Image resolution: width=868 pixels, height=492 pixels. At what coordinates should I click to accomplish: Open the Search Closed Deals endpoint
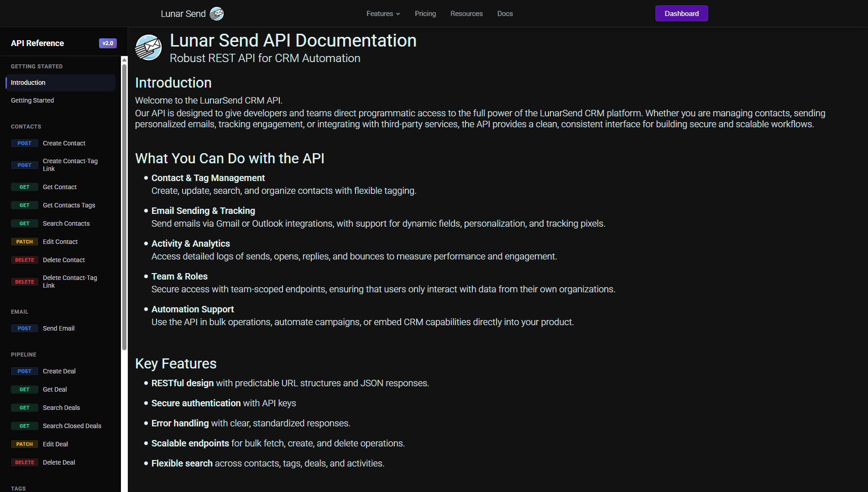[72, 426]
